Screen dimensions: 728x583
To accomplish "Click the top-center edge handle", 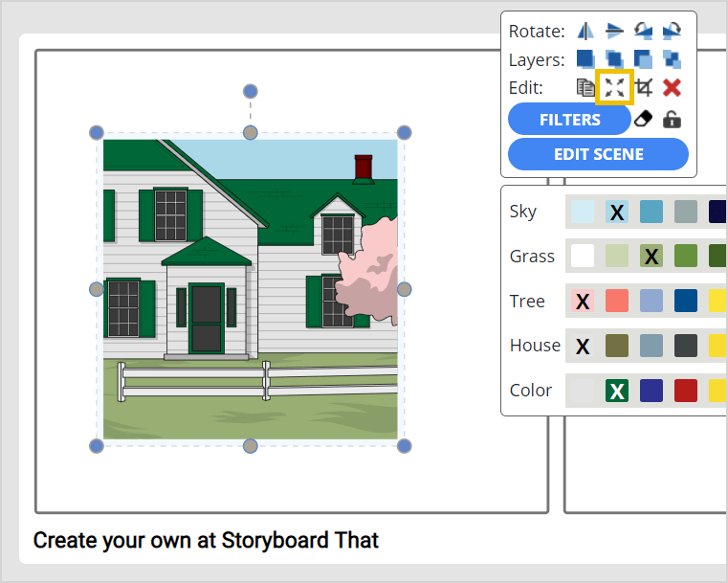I will pos(251,133).
